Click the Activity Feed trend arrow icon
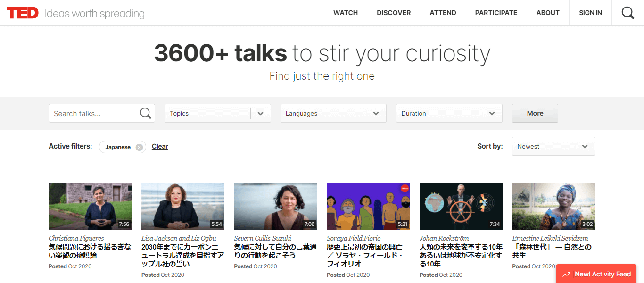Viewport: 644px width, 283px height. pyautogui.click(x=566, y=274)
